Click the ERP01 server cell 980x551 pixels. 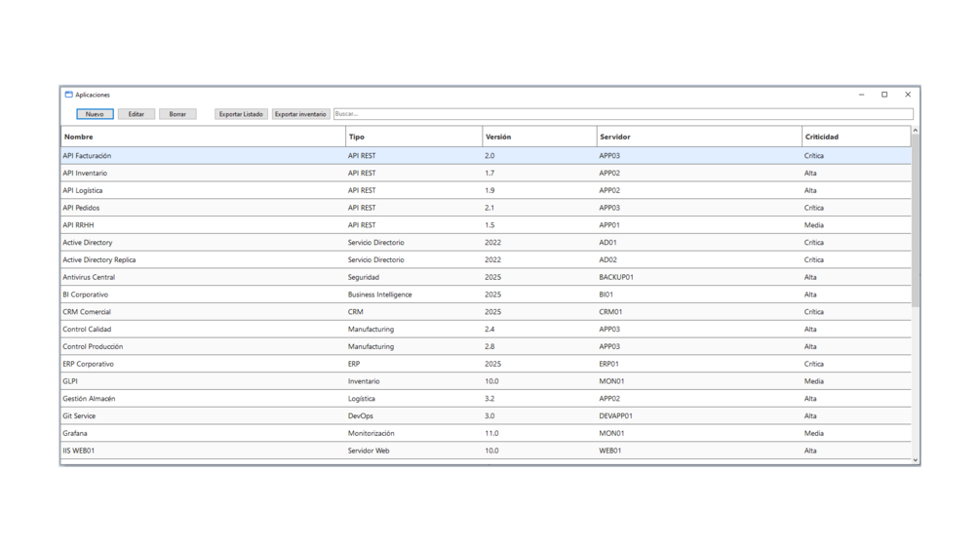coord(608,364)
